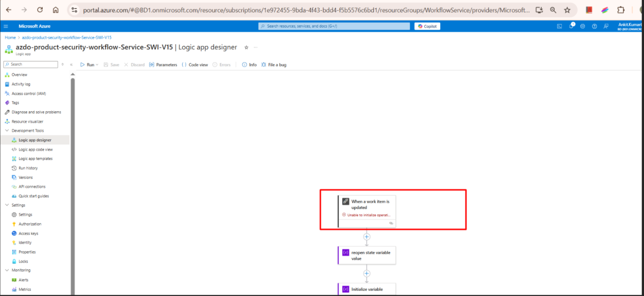Viewport: 644px width, 296px height.
Task: Open the Azure portal hamburger menu
Action: (6, 26)
